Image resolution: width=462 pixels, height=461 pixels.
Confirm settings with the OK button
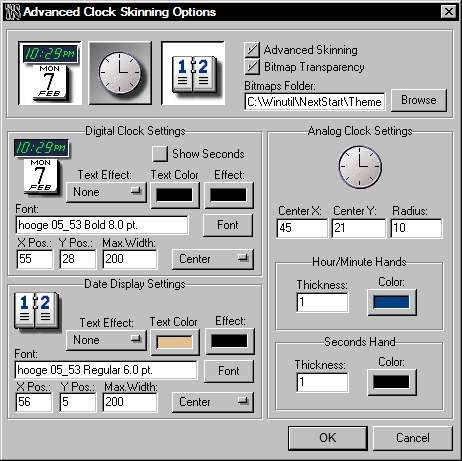click(x=328, y=438)
